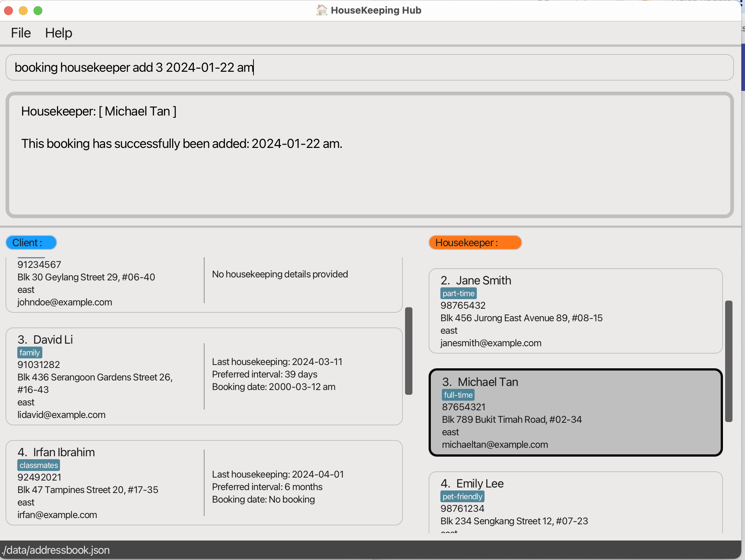
Task: Select the Emily Lee housekeeper card
Action: (575, 502)
